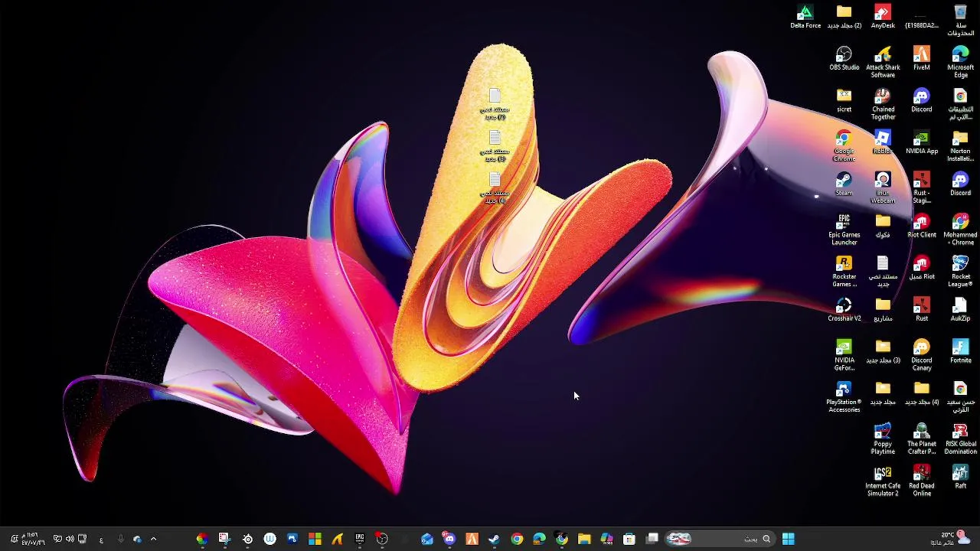Open Steam from the taskbar
980x551 pixels.
click(x=495, y=539)
